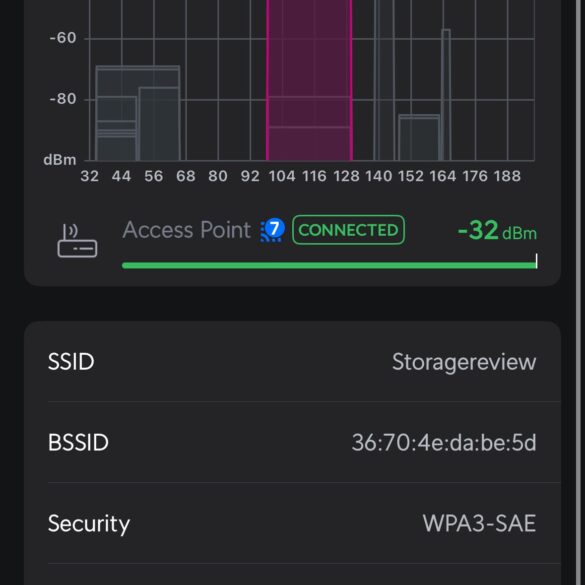This screenshot has height=585, width=585.
Task: Tap the access point router icon
Action: [77, 241]
